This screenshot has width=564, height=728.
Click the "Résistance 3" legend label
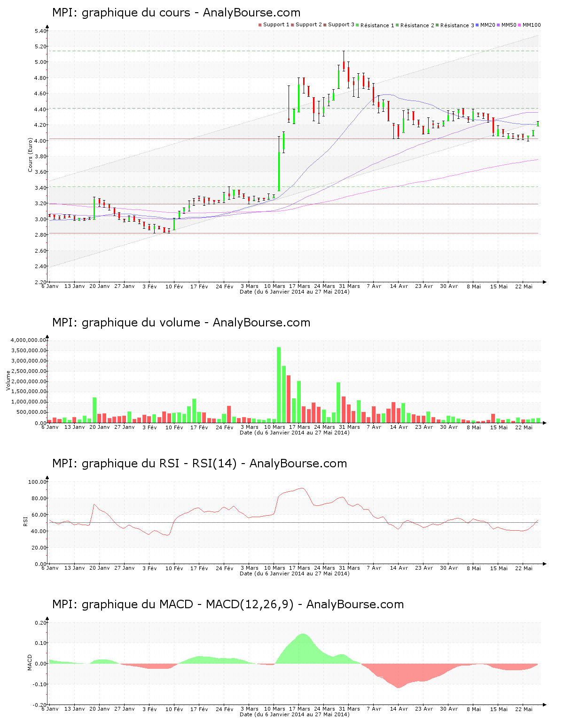[457, 25]
